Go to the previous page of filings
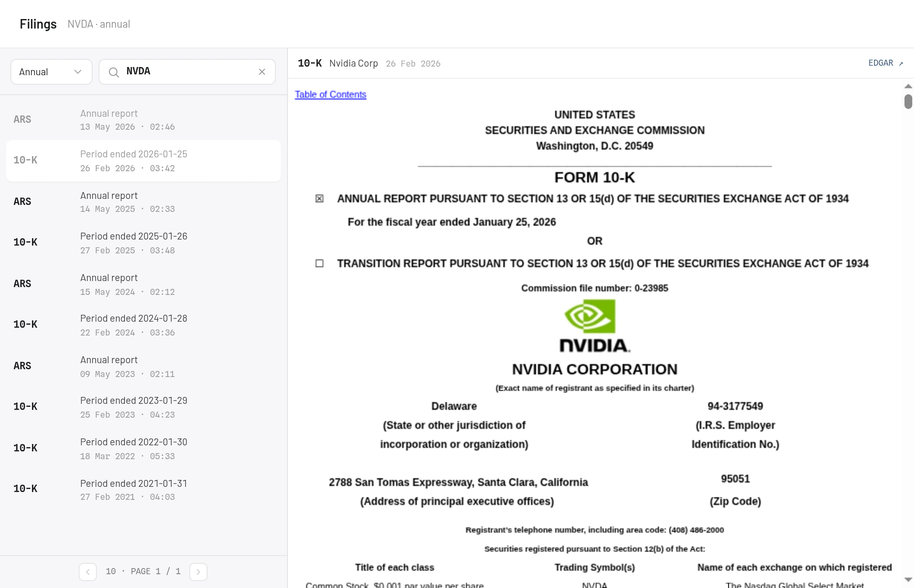This screenshot has height=588, width=914. 88,572
